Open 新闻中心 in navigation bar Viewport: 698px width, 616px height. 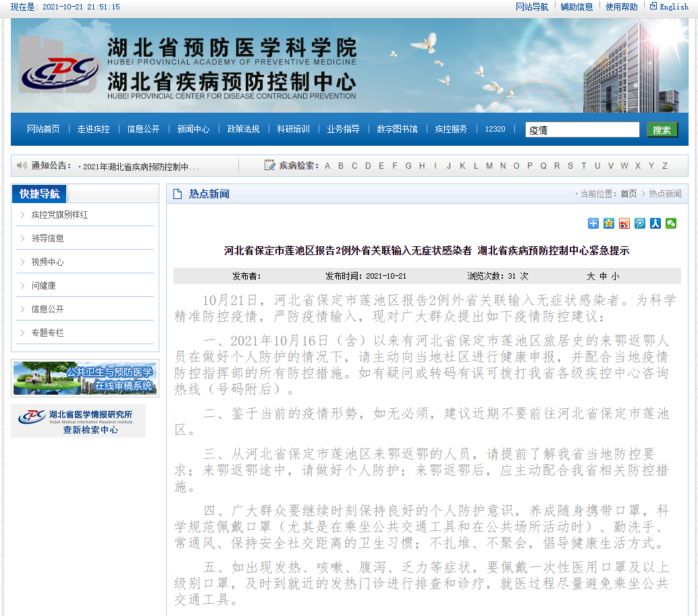point(193,129)
